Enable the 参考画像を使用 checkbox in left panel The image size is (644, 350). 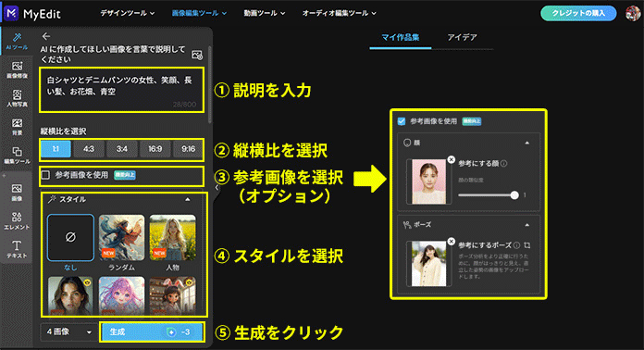[45, 175]
